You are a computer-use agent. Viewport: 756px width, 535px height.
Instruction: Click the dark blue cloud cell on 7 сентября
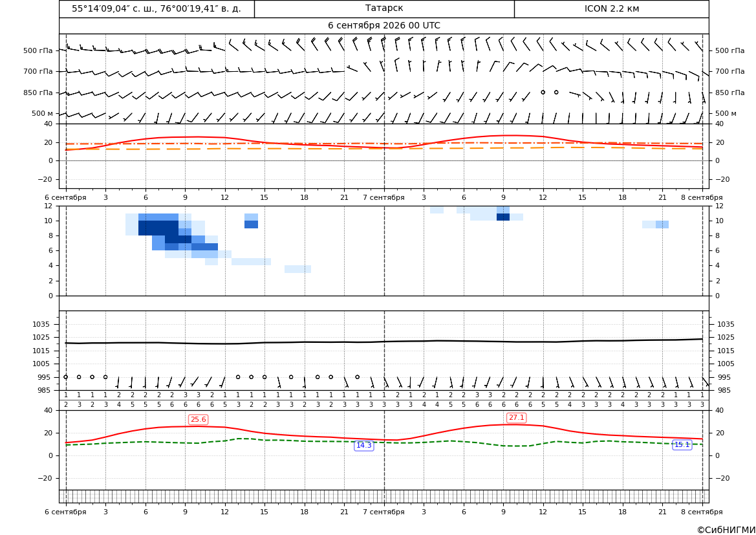click(503, 217)
